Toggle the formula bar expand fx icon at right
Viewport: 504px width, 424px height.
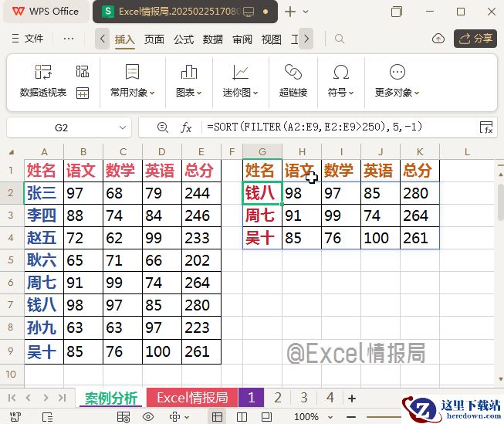(486, 127)
